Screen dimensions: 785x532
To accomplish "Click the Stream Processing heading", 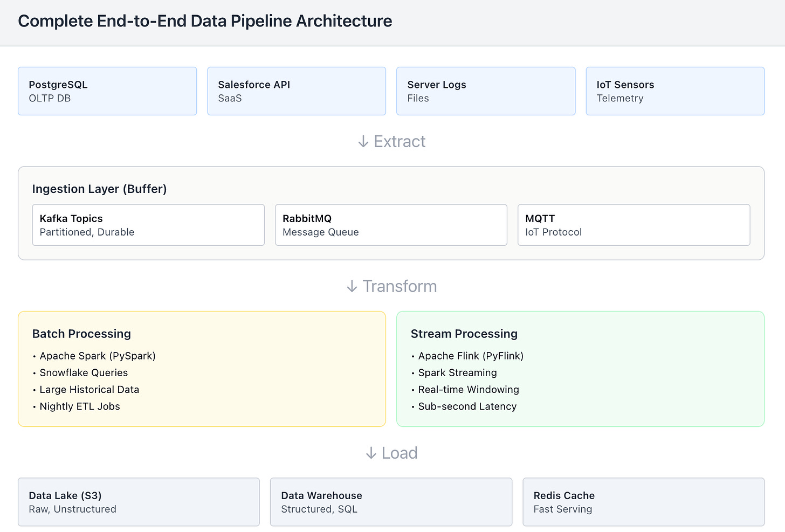I will click(464, 334).
